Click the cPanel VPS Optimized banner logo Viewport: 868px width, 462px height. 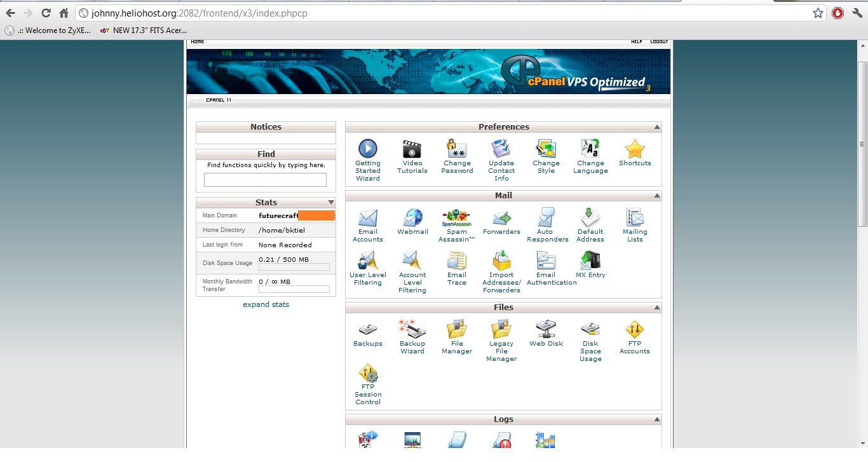pyautogui.click(x=575, y=72)
